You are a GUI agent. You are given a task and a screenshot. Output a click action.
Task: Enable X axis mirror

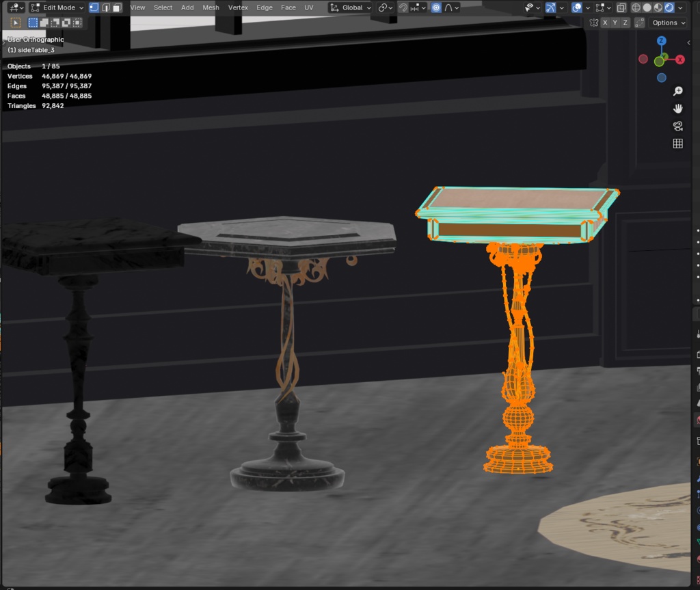(605, 23)
